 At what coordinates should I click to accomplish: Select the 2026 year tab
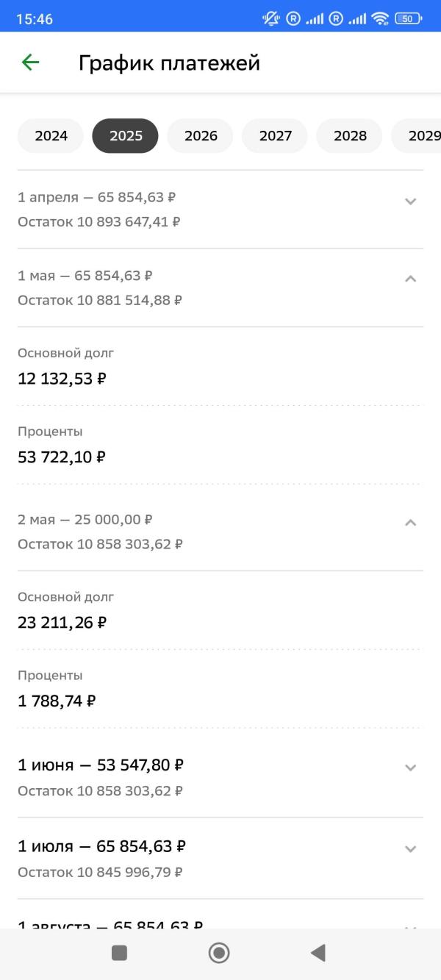click(x=201, y=136)
